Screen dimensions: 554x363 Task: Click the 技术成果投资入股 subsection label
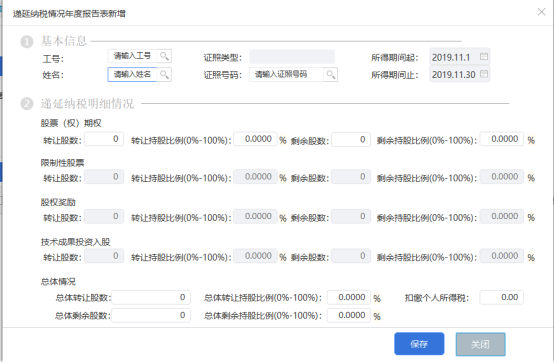75,242
